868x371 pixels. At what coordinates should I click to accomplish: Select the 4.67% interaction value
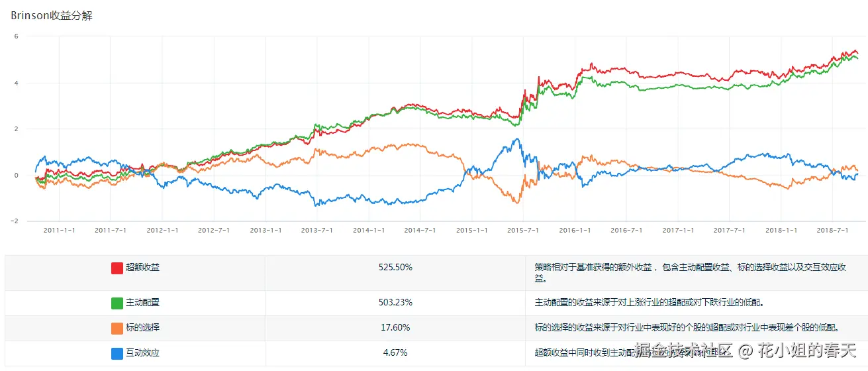point(395,353)
